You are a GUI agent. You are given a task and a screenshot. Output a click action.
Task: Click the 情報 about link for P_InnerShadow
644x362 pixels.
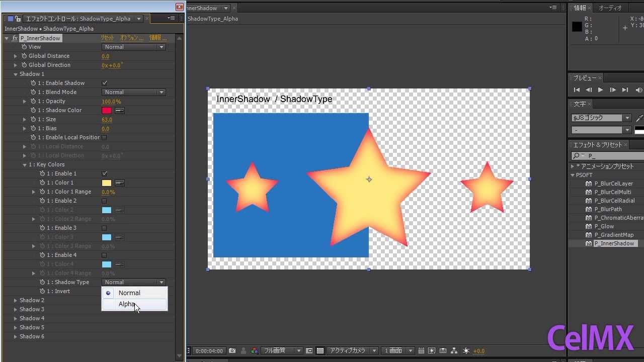pyautogui.click(x=157, y=38)
